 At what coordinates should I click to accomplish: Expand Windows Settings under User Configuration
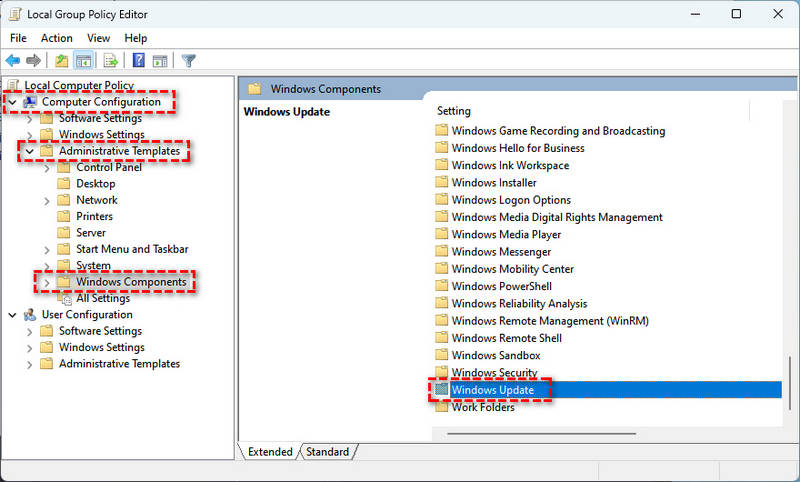pyautogui.click(x=30, y=348)
